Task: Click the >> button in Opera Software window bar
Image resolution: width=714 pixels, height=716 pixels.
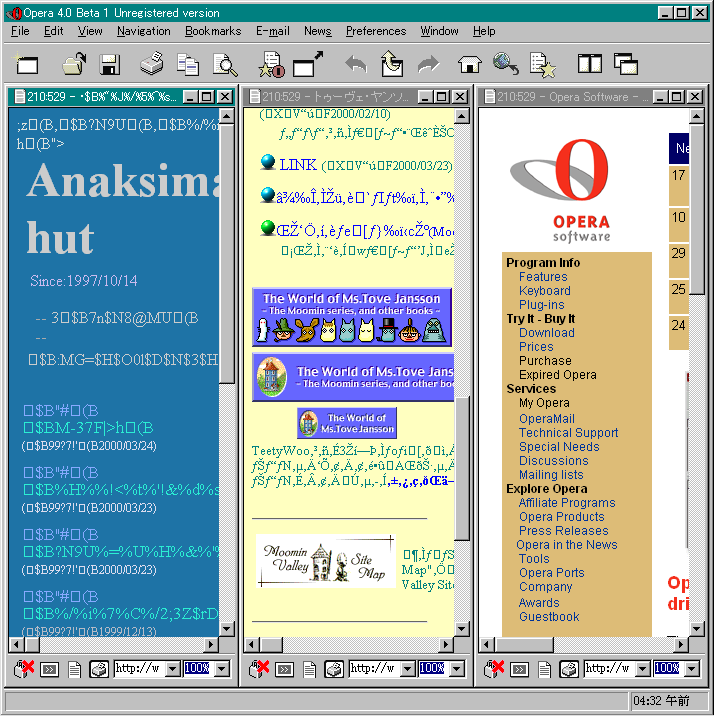Action: (520, 670)
